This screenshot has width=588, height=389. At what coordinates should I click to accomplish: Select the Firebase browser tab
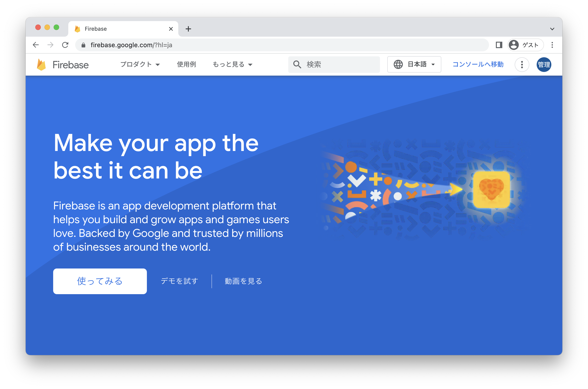click(x=123, y=29)
